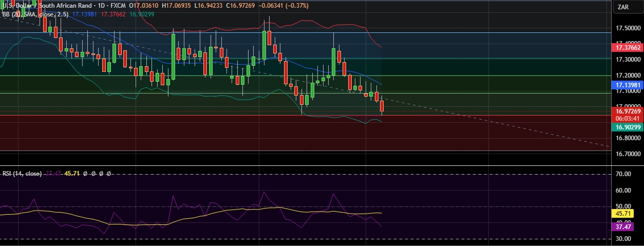Click the 17.50000 tick on price scale
Viewport: 644px width, 246px height.
[x=626, y=28]
